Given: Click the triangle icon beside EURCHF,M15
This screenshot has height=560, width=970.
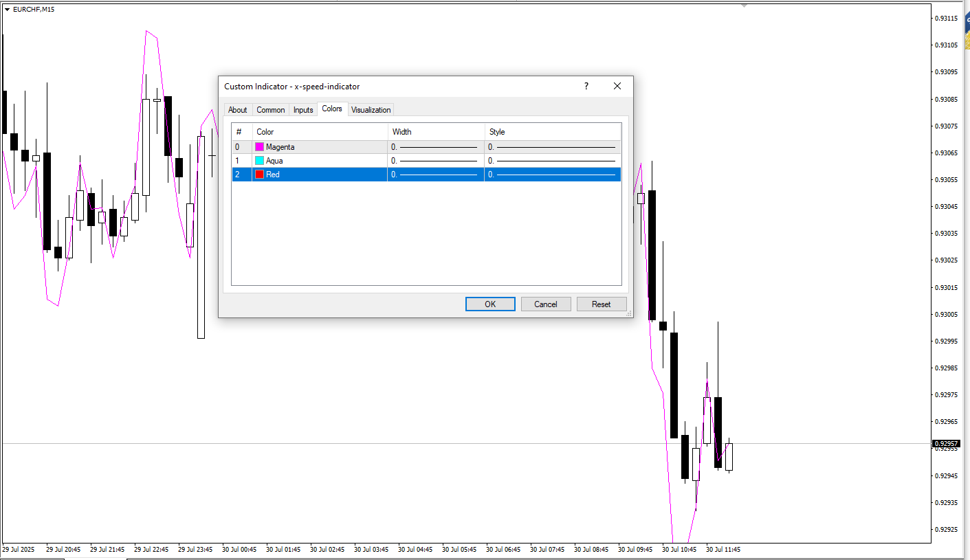Looking at the screenshot, I should click(x=7, y=9).
